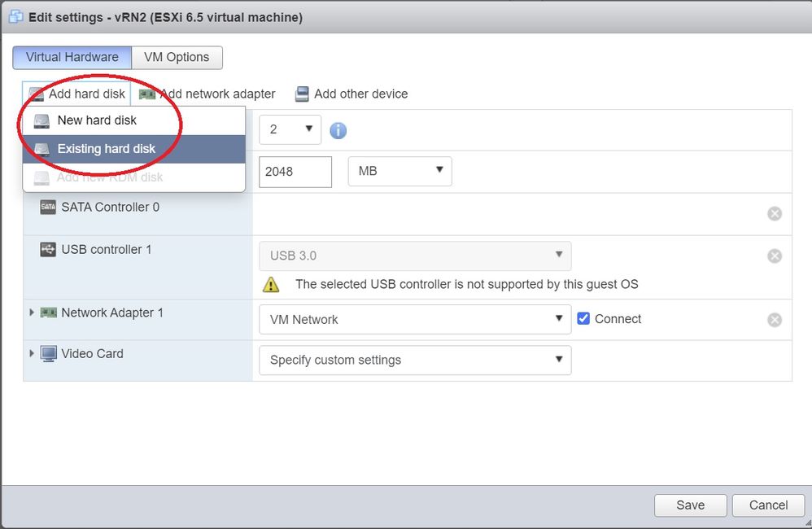Open the VM Network dropdown
The image size is (812, 529).
(415, 319)
